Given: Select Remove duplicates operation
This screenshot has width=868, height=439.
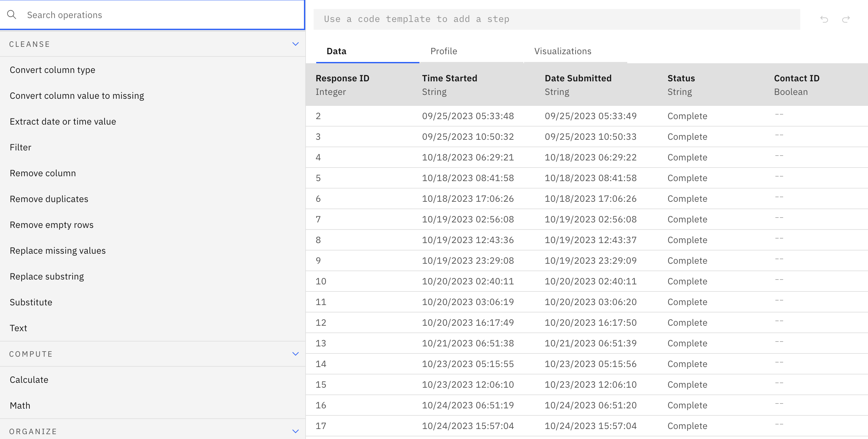Looking at the screenshot, I should click(x=49, y=199).
